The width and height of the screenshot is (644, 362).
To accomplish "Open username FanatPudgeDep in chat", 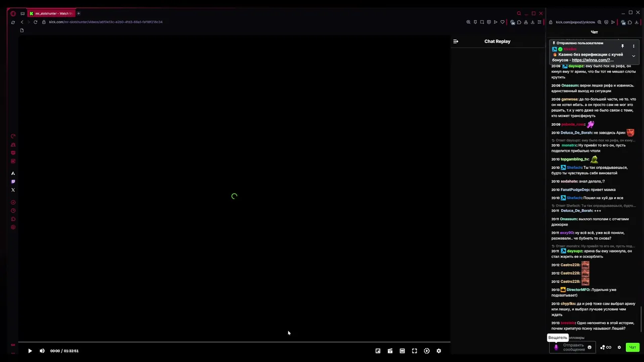I will click(575, 190).
